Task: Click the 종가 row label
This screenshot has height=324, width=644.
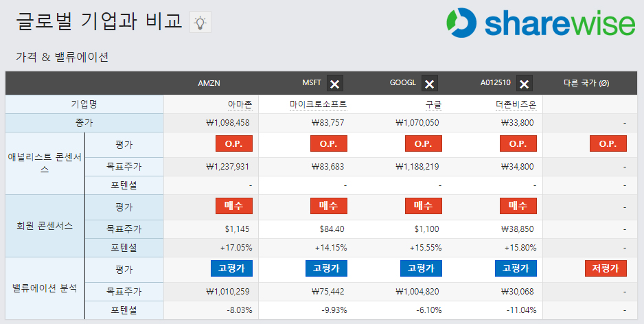Action: (84, 123)
